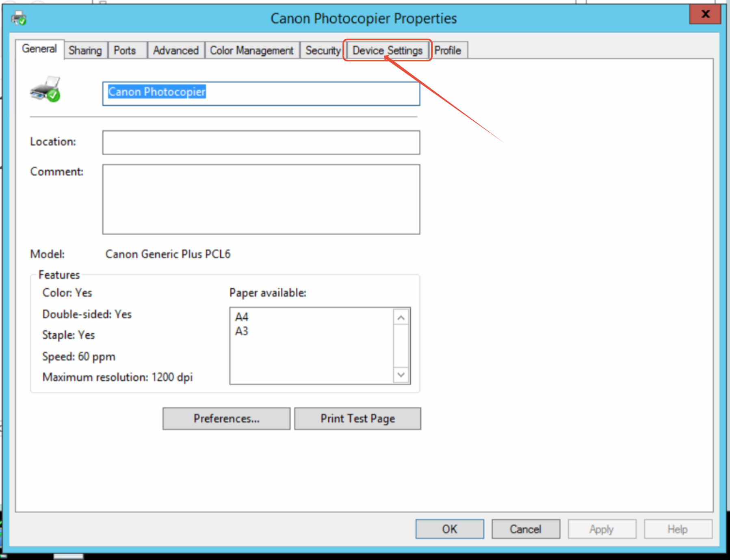The image size is (730, 560).
Task: Click into the Location field
Action: pyautogui.click(x=261, y=143)
